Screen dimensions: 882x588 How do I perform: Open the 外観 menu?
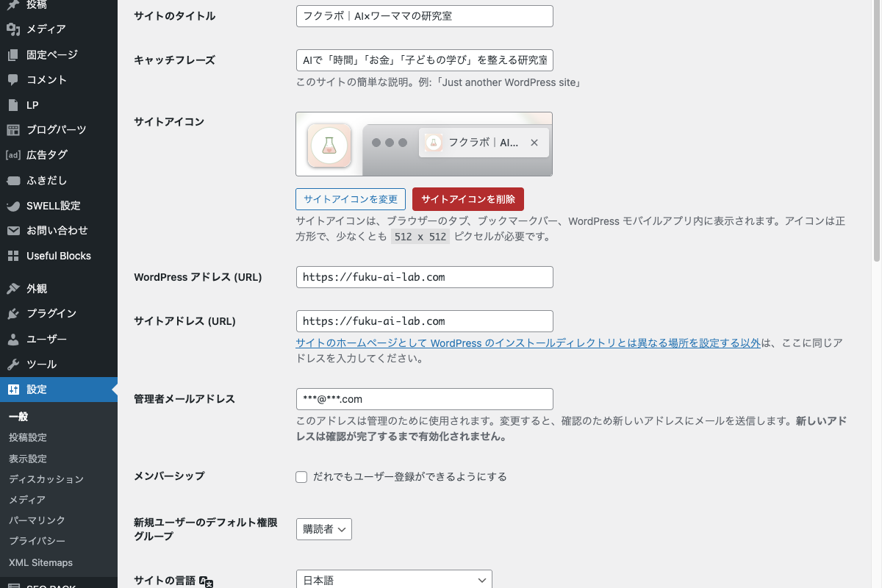click(59, 288)
